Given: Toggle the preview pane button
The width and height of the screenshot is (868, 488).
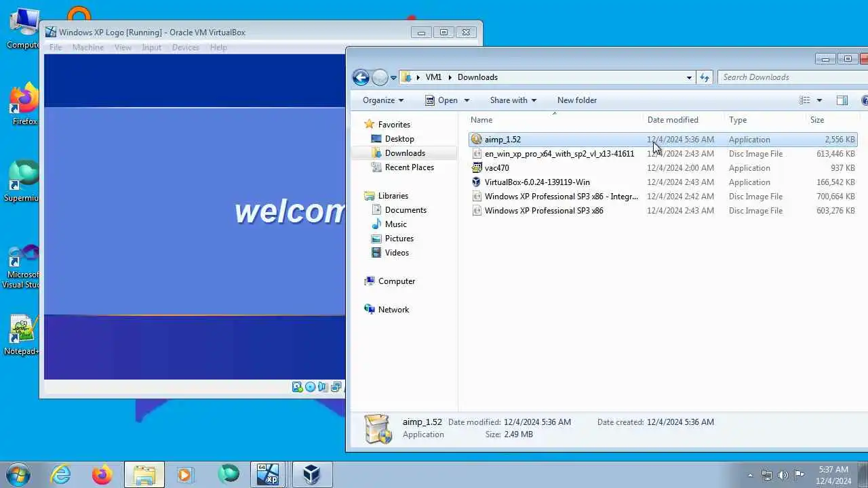Looking at the screenshot, I should [842, 100].
